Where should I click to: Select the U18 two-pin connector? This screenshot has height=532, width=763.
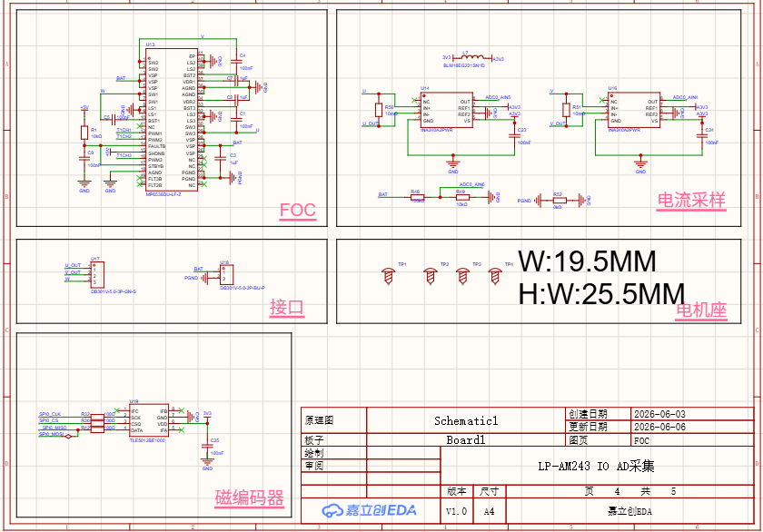[227, 275]
